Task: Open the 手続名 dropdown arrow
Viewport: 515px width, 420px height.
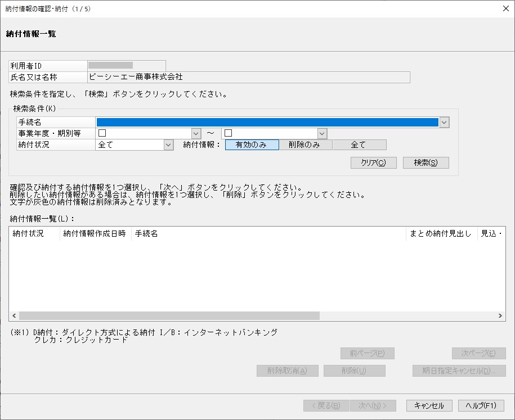Action: [444, 123]
